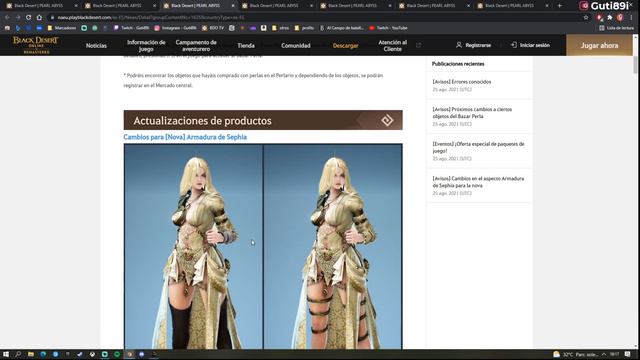Open a new browser tab with plus
640x360 pixels.
(560, 6)
